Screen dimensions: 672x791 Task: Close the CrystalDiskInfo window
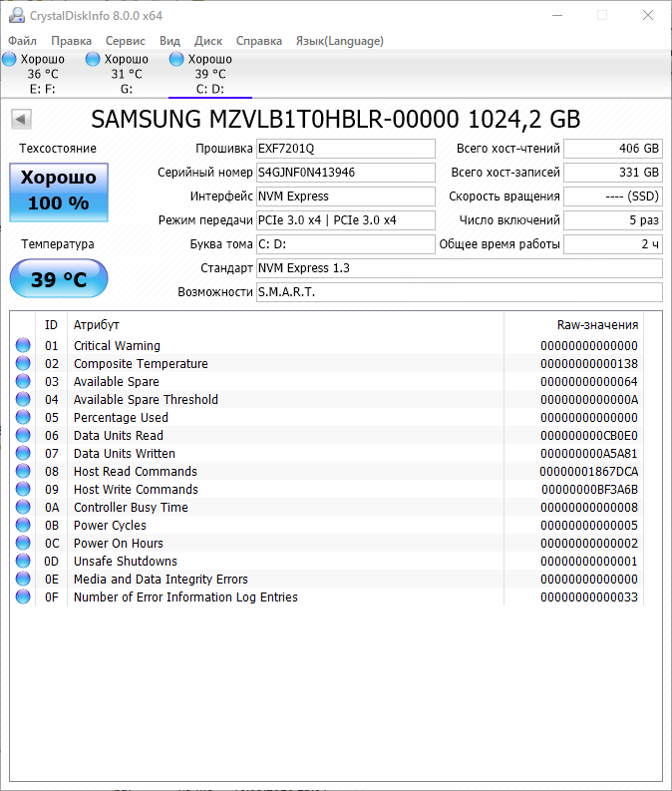pos(648,15)
